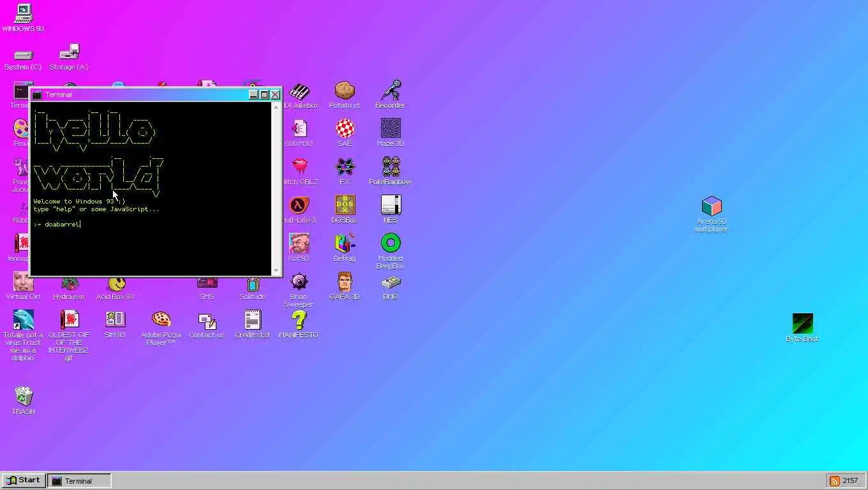Viewport: 868px width, 490px height.
Task: Open the WINDOWS 93 computer icon
Action: [23, 13]
